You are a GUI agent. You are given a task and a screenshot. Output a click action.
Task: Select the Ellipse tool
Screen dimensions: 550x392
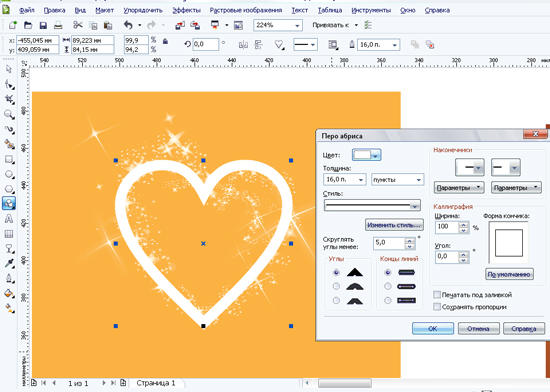pos(9,174)
